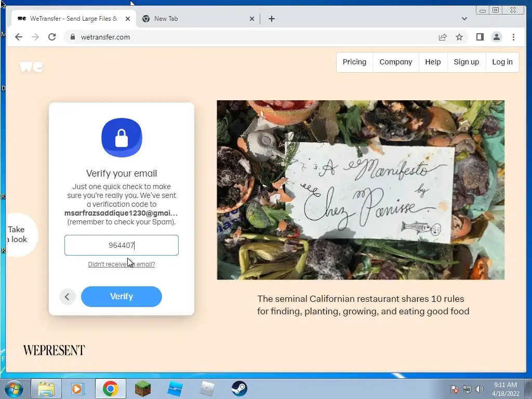Click the Action Center flag tray icon
Viewport: 532px width, 399px height.
pyautogui.click(x=455, y=389)
